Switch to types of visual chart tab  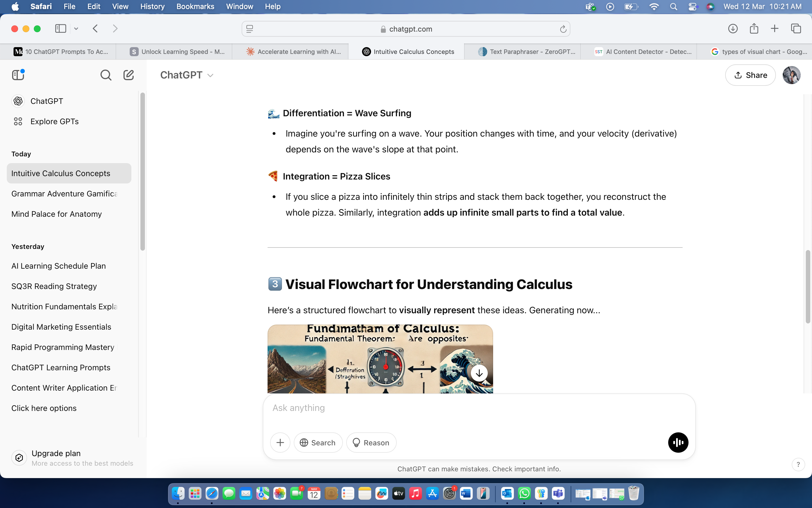pos(754,51)
